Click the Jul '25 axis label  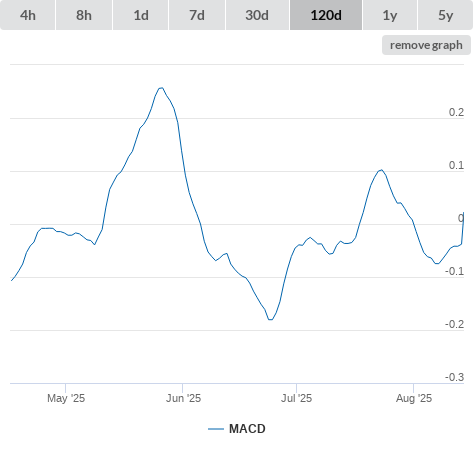click(x=296, y=398)
